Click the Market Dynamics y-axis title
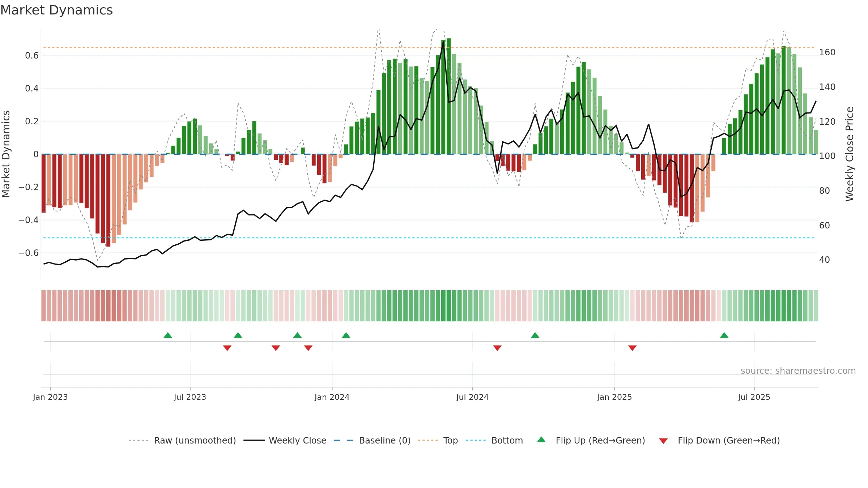 6,154
